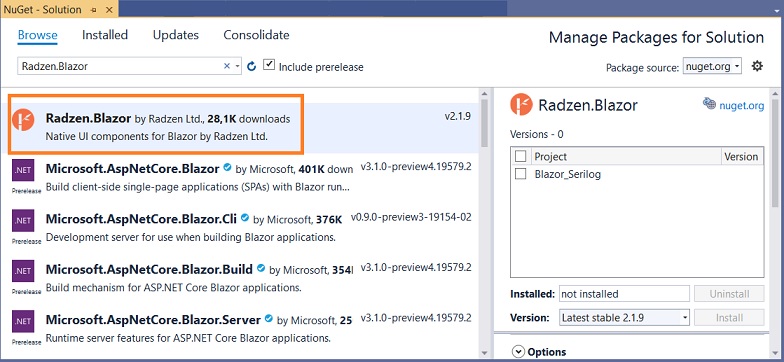
Task: Close the NuGet - Solution tab
Action: (x=110, y=9)
